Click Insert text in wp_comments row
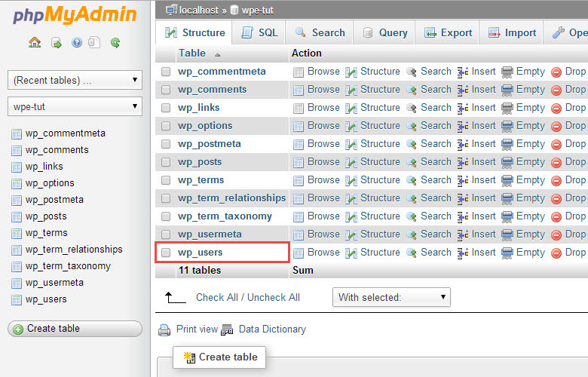 click(x=484, y=89)
